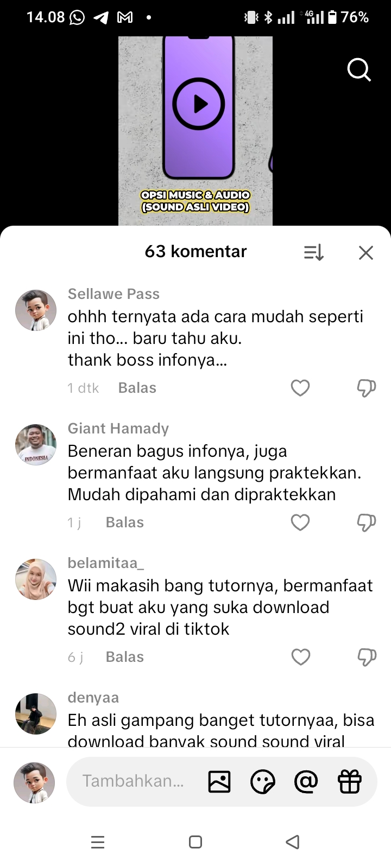The width and height of the screenshot is (391, 868).
Task: Open the search magnifier icon
Action: tap(359, 70)
